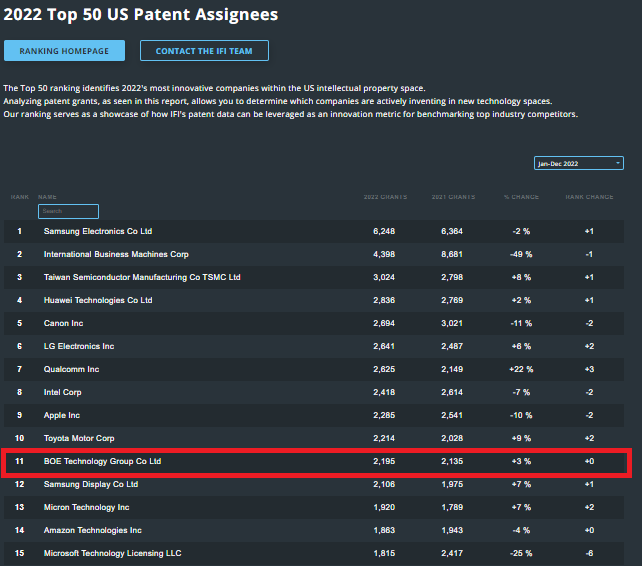
Task: Select the Canon Inc row
Action: click(x=62, y=323)
